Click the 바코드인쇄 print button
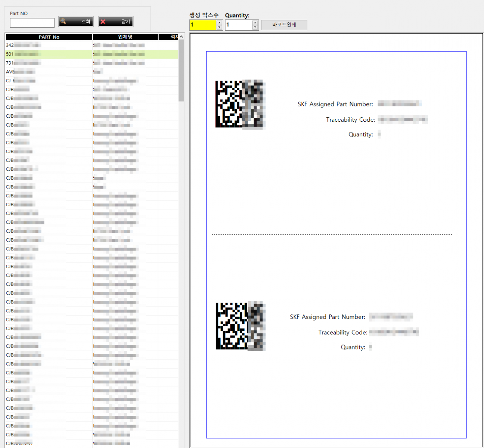This screenshot has width=484, height=448. click(x=284, y=25)
